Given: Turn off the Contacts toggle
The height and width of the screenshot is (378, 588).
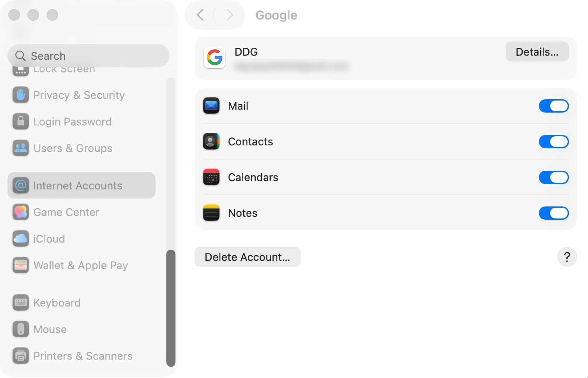Looking at the screenshot, I should point(553,142).
